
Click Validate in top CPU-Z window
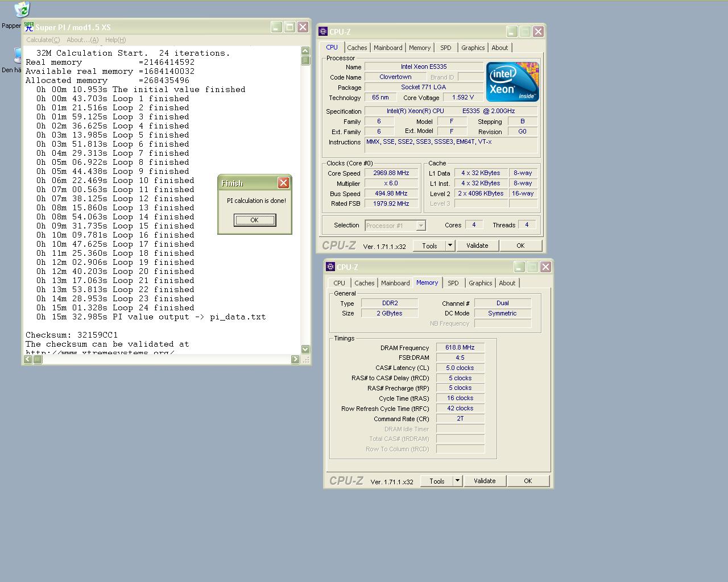477,246
